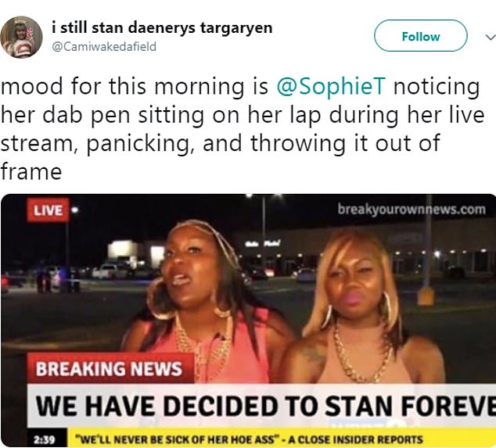Open the @SophieT mention link
496x448 pixels.
coord(331,86)
